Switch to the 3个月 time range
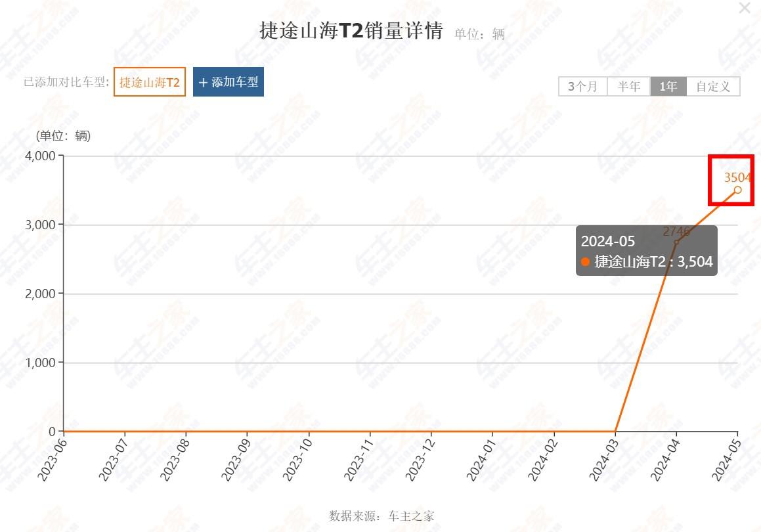The image size is (761, 532). pos(583,87)
